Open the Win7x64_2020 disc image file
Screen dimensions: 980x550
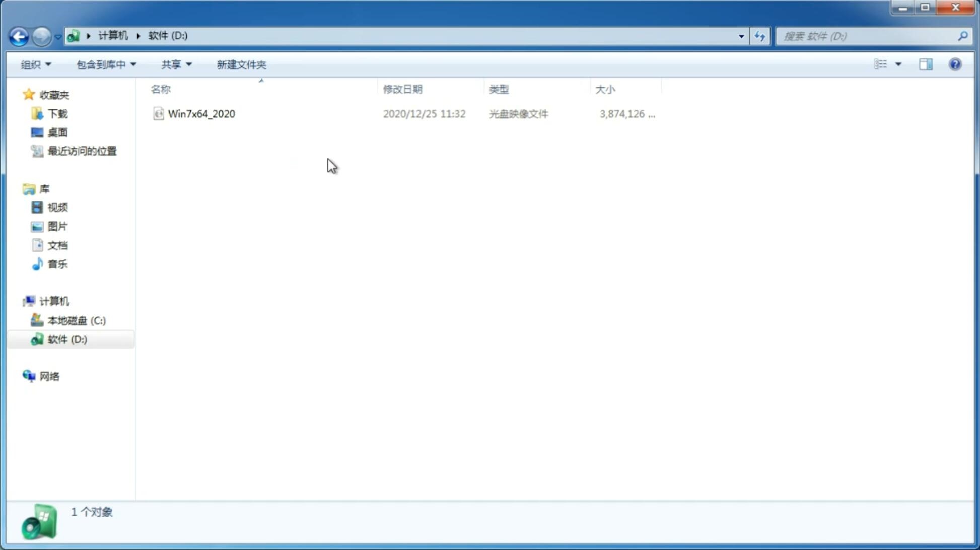[201, 114]
